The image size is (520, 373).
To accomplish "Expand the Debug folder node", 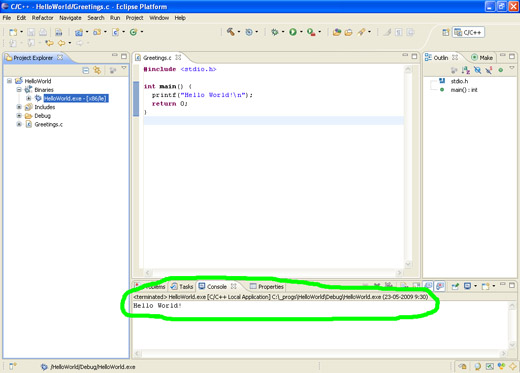I will (19, 116).
